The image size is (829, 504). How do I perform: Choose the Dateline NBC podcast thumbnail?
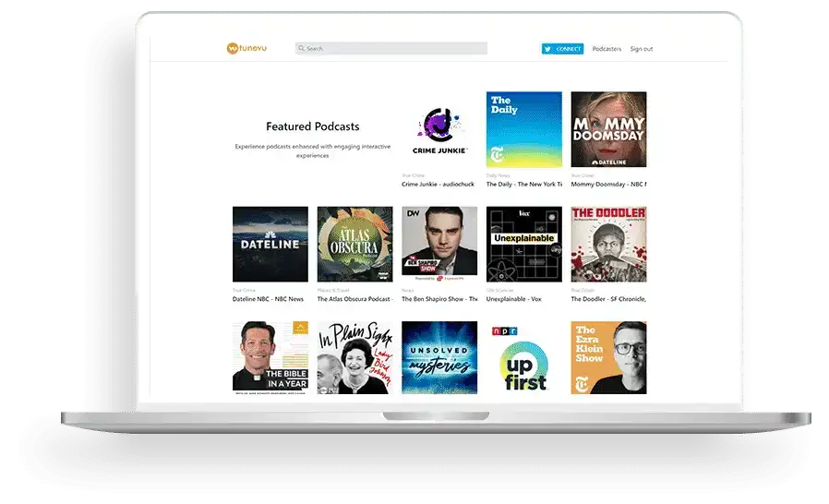point(270,244)
